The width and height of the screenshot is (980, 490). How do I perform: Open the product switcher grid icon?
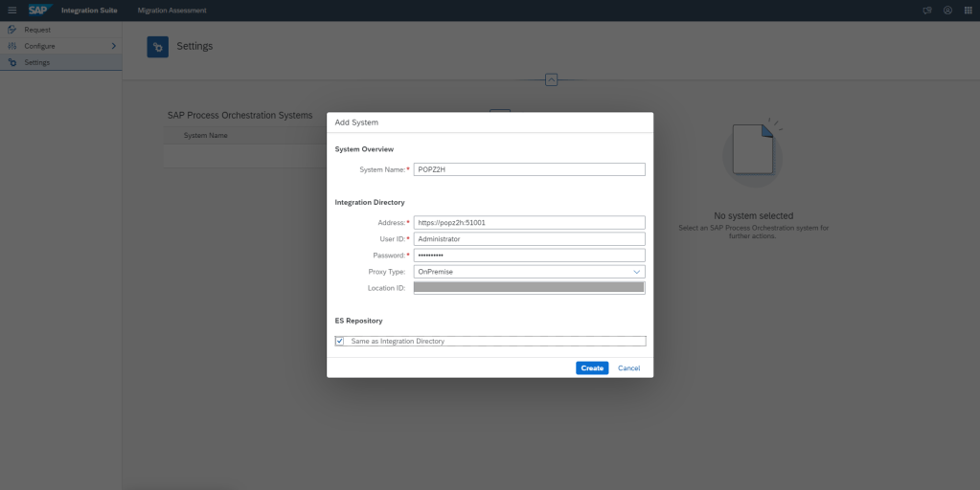[x=968, y=11]
